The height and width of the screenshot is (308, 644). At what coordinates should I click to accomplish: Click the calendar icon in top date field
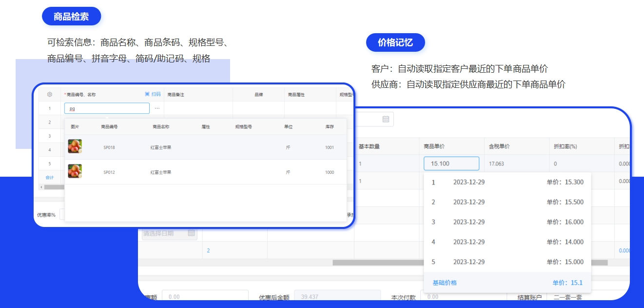[x=386, y=119]
